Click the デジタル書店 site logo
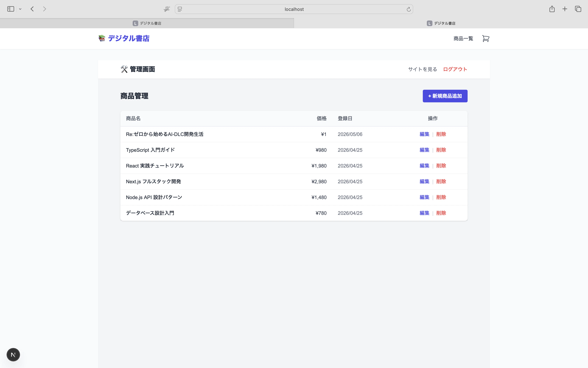The image size is (588, 368). click(124, 38)
